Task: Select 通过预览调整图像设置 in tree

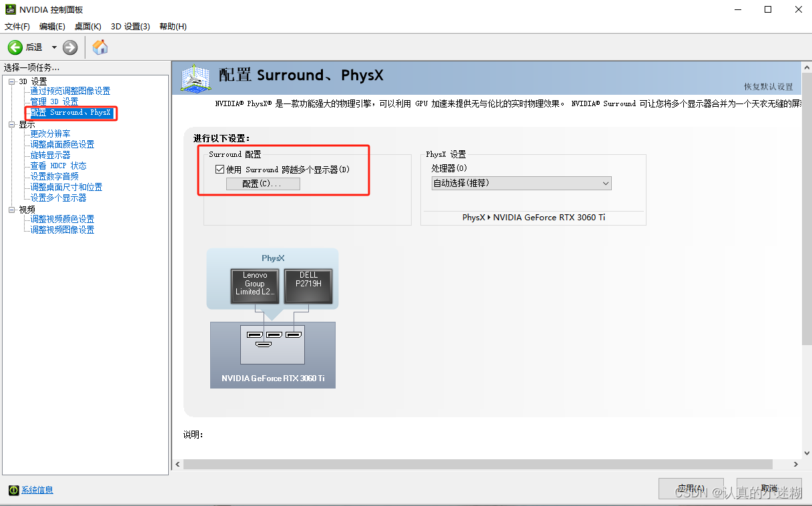Action: tap(70, 91)
